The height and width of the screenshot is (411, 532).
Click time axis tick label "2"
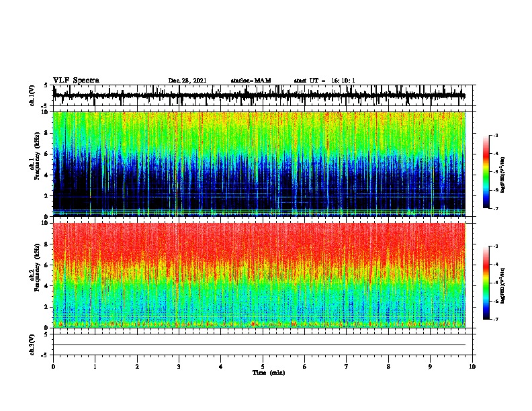coord(137,367)
